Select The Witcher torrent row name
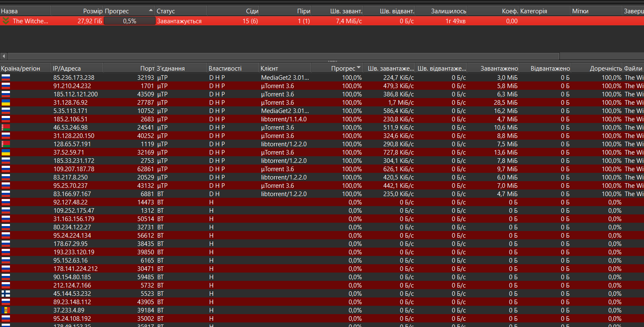This screenshot has height=327, width=644. 30,21
